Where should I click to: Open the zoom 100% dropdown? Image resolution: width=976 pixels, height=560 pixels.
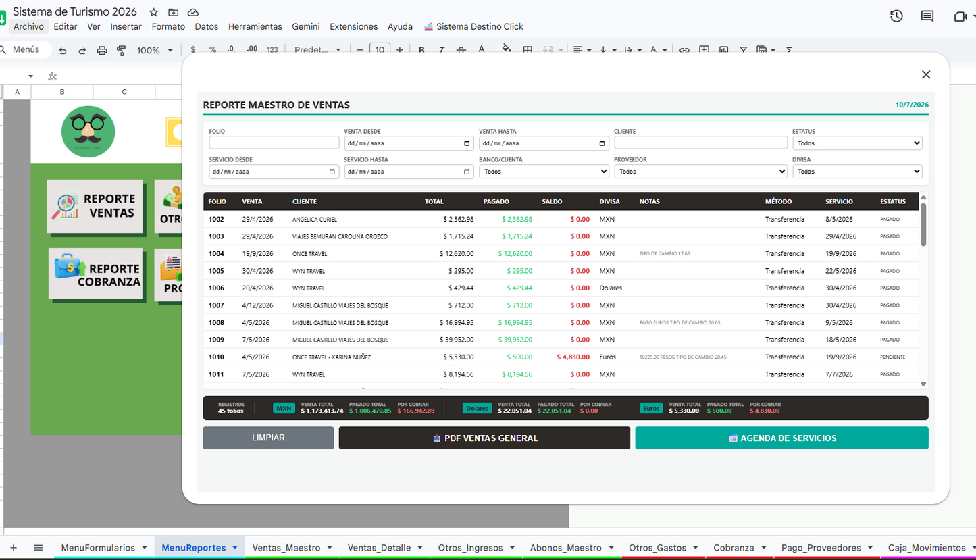click(x=155, y=50)
